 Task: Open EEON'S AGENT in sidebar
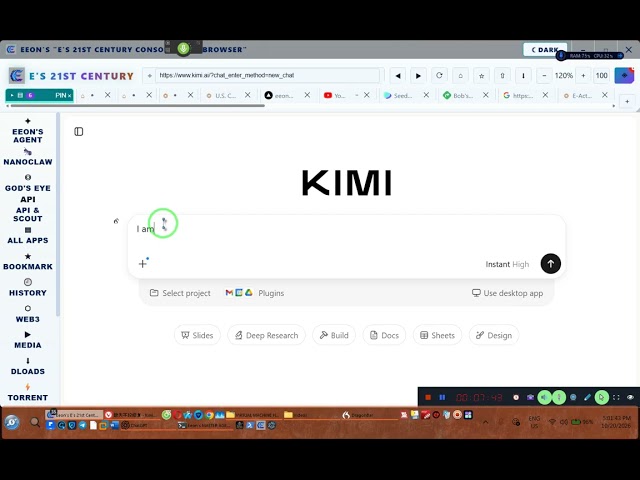[28, 131]
